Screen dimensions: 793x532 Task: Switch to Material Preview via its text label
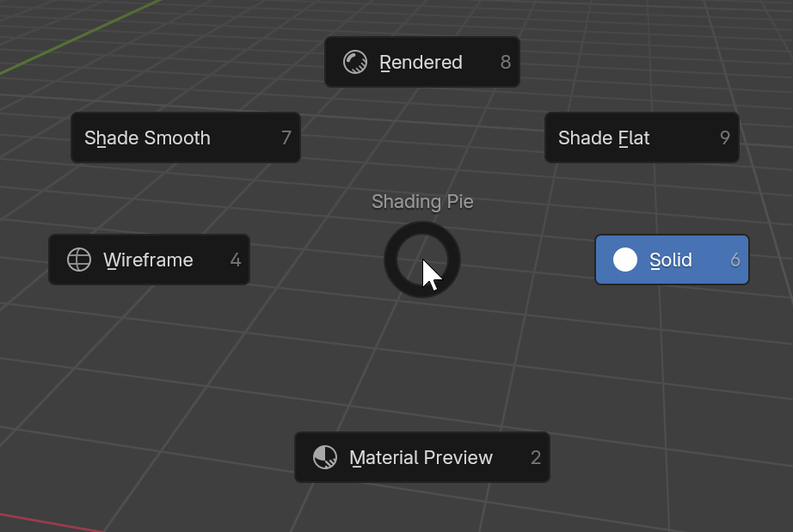[x=421, y=457]
